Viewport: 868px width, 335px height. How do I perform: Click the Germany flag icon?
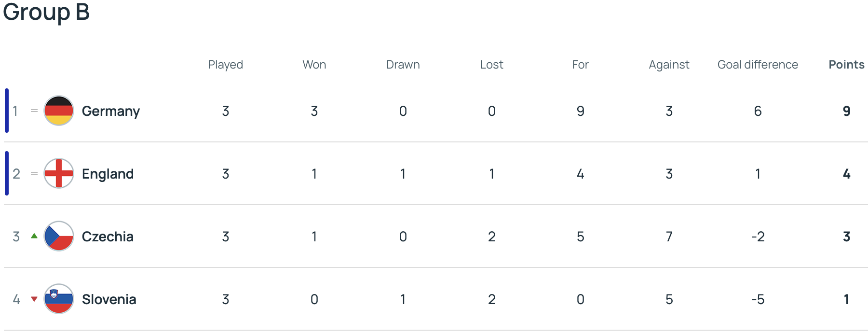coord(59,111)
